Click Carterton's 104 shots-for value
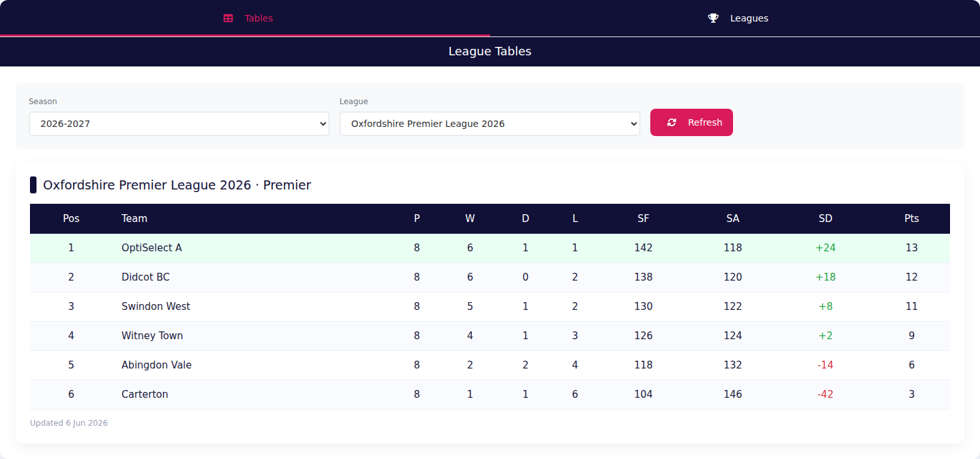Image resolution: width=980 pixels, height=459 pixels. pyautogui.click(x=643, y=395)
